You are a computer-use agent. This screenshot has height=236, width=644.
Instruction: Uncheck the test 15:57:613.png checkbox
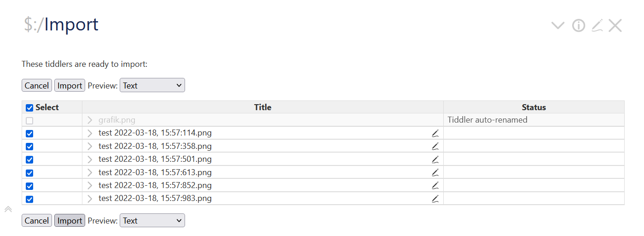(29, 173)
